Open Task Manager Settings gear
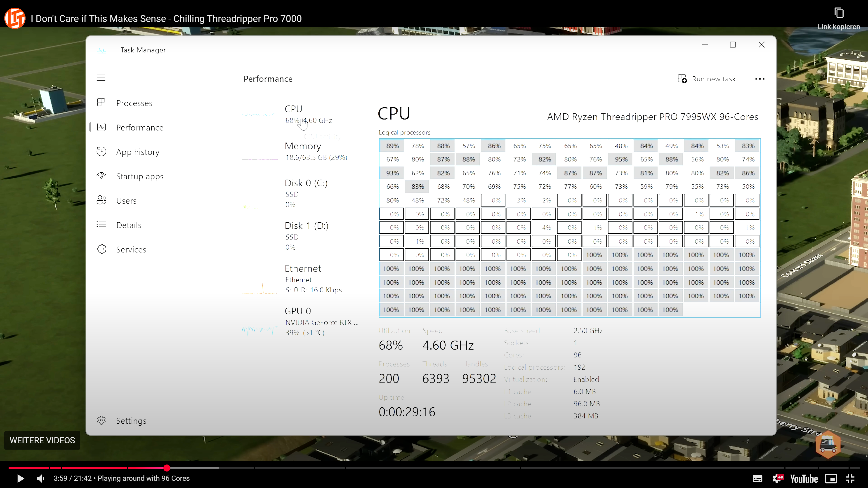Viewport: 868px width, 488px height. 101,420
